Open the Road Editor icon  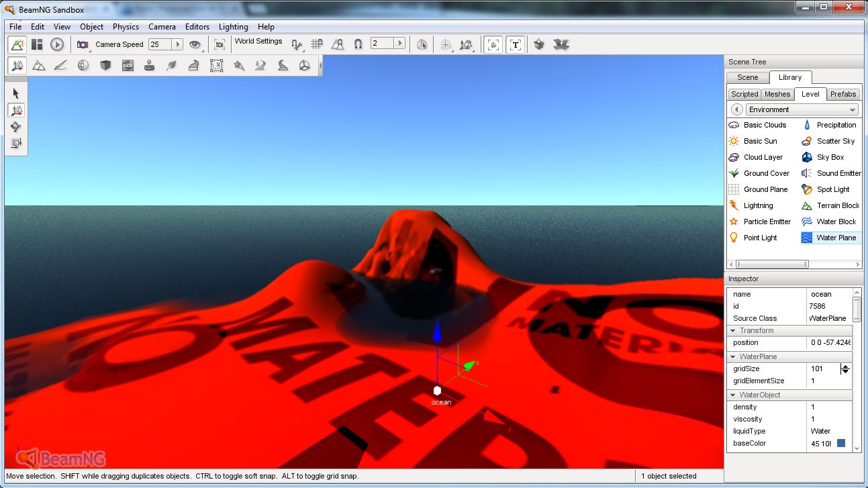pyautogui.click(x=283, y=65)
